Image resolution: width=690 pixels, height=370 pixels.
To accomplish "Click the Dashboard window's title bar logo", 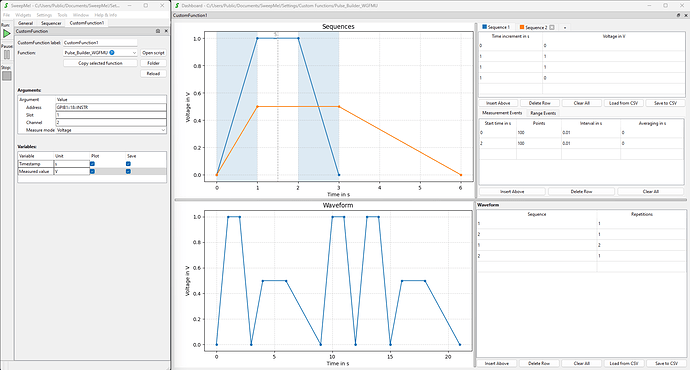I will (x=177, y=6).
